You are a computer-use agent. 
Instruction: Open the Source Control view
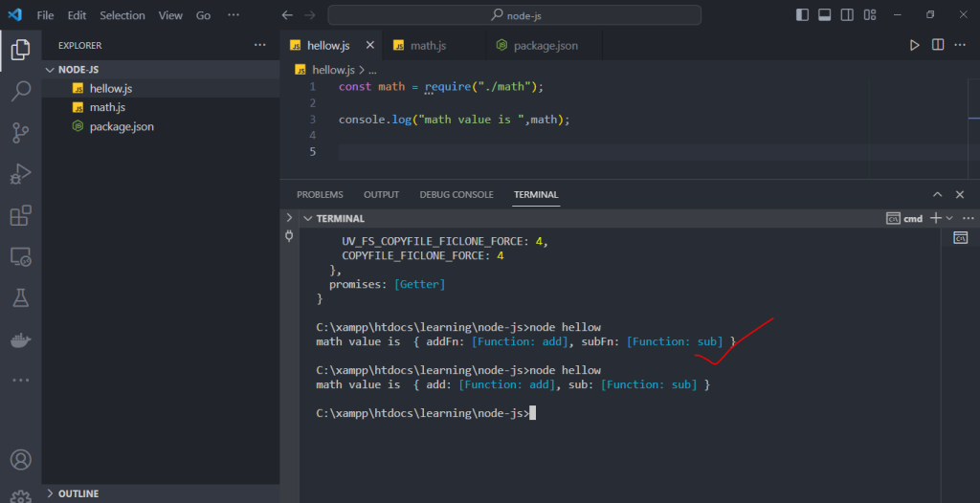[20, 133]
